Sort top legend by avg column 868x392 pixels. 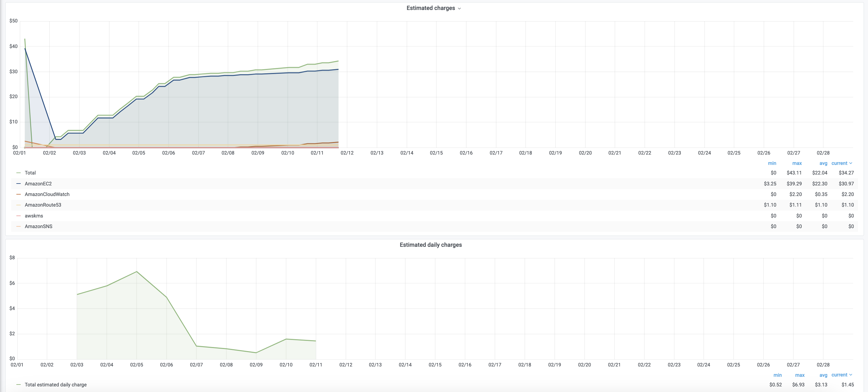(823, 163)
